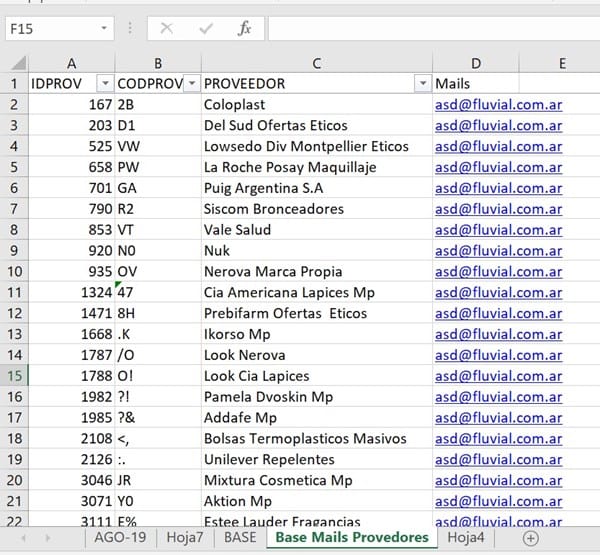
Task: Click the Enter checkmark formula bar icon
Action: [206, 28]
